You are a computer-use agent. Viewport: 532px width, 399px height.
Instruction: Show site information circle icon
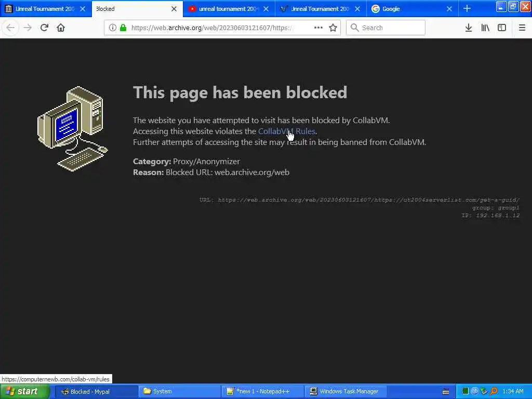coord(113,28)
